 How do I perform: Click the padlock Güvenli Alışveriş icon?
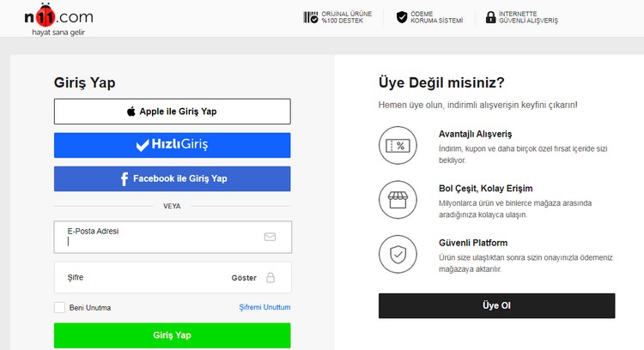click(490, 17)
